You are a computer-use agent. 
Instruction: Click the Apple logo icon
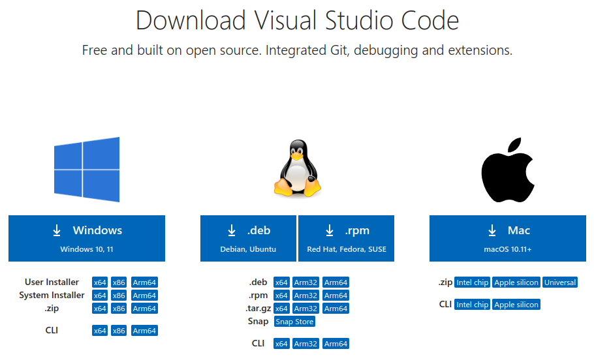click(508, 170)
